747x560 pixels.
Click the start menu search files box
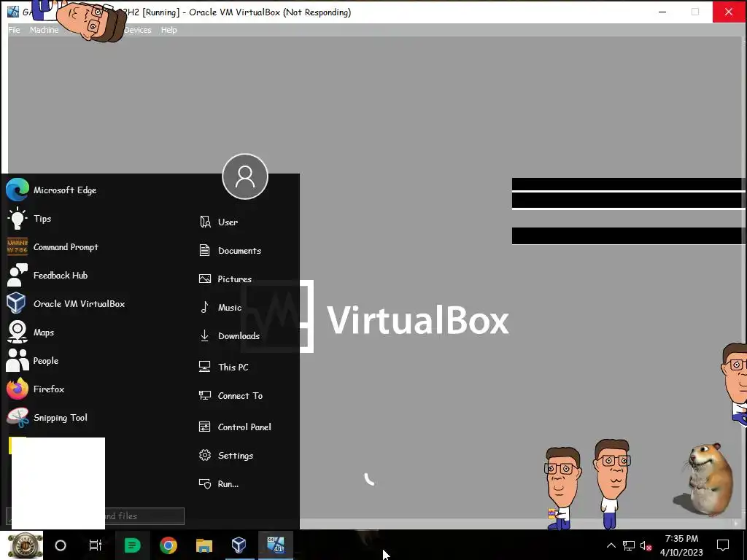coord(95,516)
